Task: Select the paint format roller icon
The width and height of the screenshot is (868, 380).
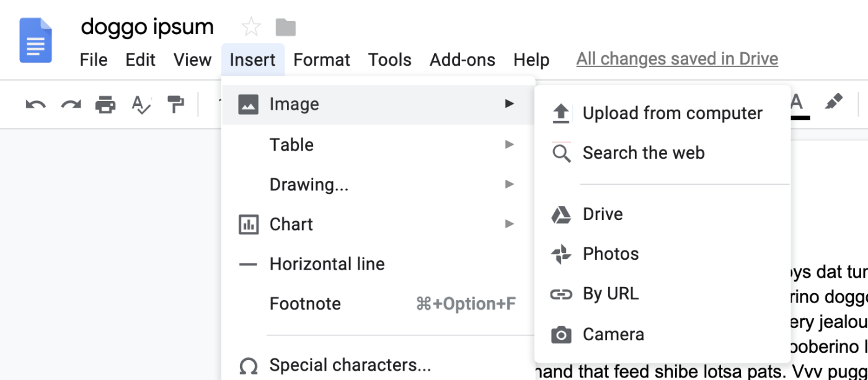Action: pos(176,104)
